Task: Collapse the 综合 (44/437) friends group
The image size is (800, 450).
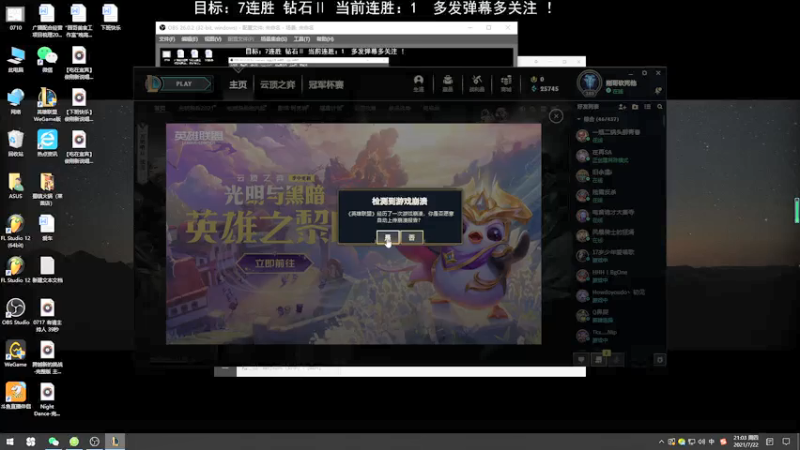Action: point(598,119)
